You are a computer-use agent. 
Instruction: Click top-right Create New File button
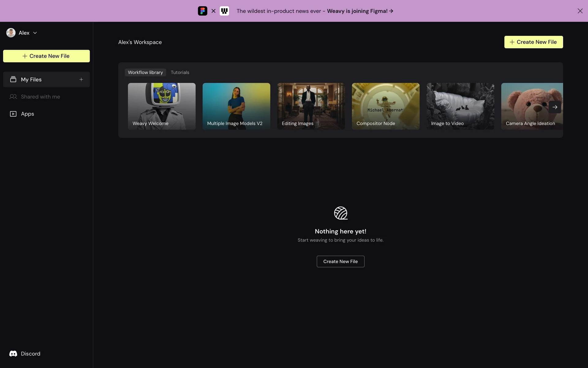pyautogui.click(x=533, y=42)
